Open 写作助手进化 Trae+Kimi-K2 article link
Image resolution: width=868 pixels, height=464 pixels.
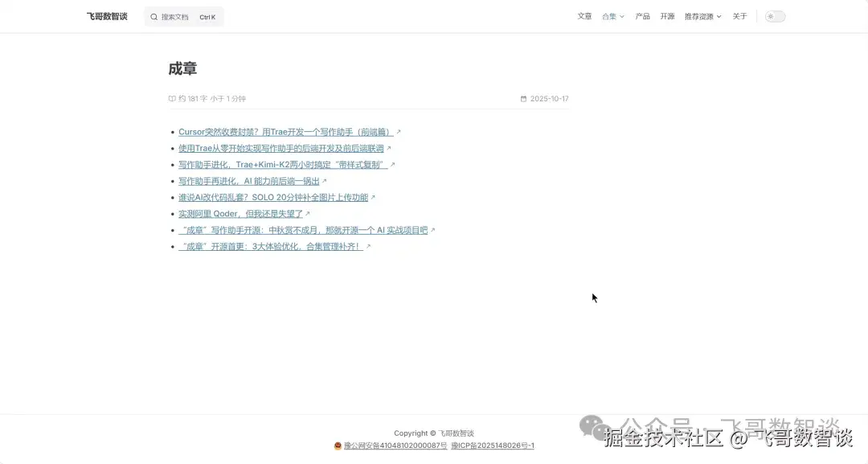click(x=283, y=164)
